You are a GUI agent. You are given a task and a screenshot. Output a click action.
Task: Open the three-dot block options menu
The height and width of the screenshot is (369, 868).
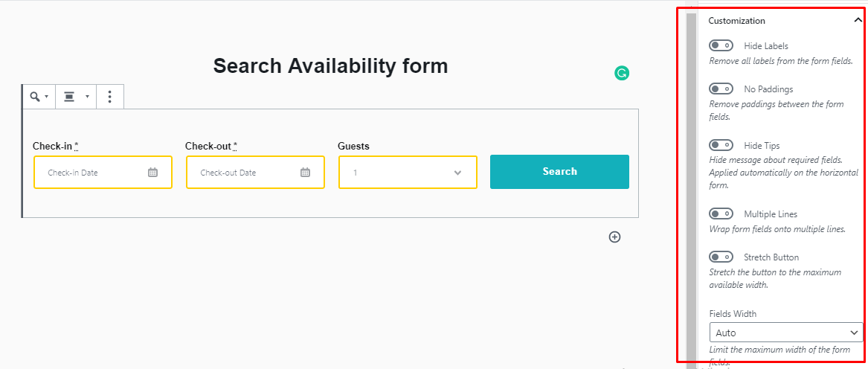tap(109, 97)
